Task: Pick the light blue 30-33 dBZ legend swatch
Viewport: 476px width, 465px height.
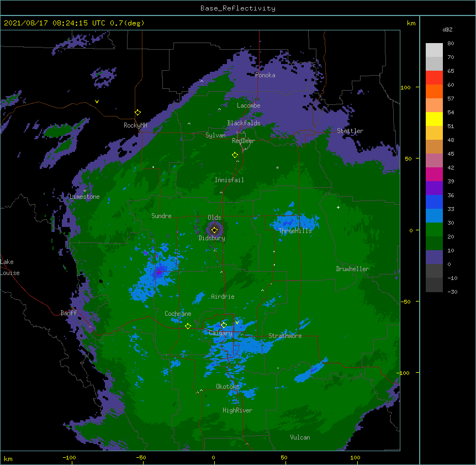Action: click(x=434, y=216)
